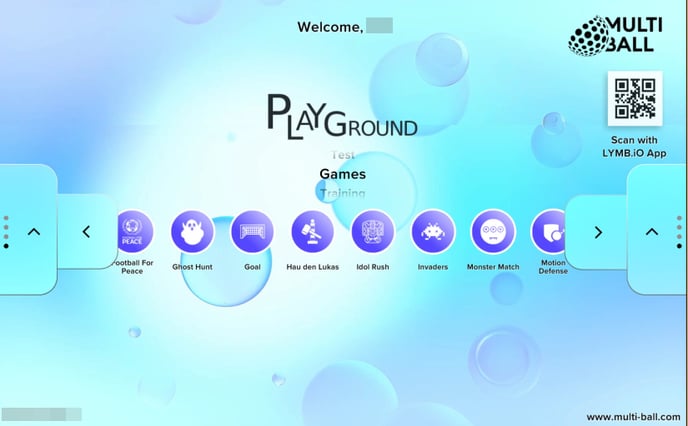The height and width of the screenshot is (426, 688).
Task: Start the Invaders game icon
Action: click(433, 232)
